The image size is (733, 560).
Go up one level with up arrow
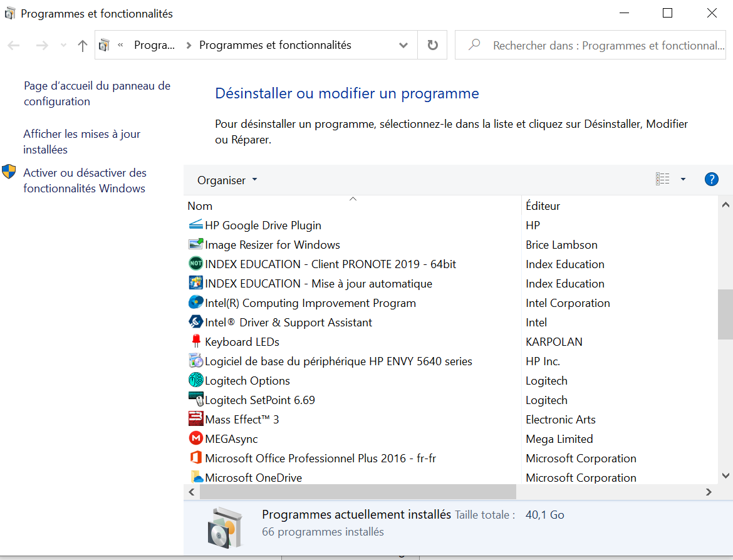(83, 45)
